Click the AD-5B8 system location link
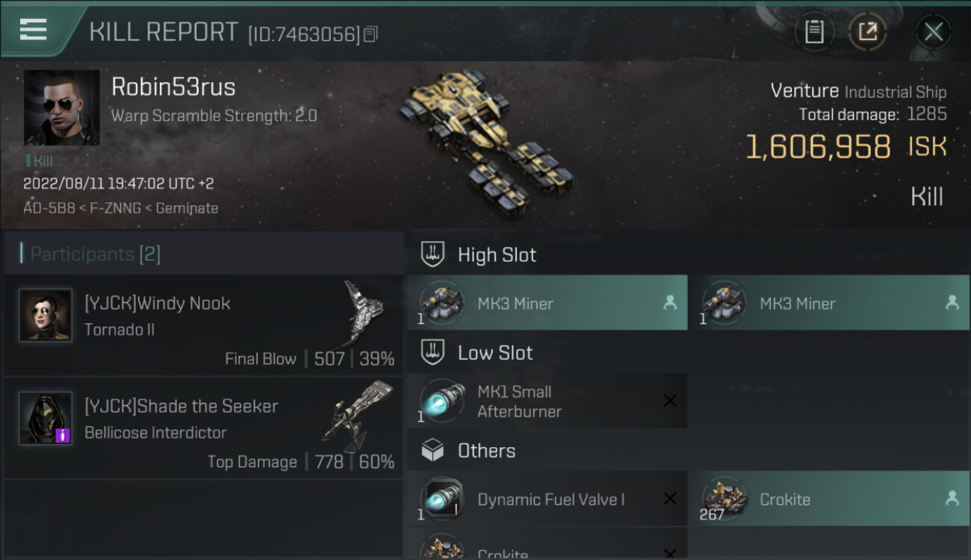The image size is (971, 560). coord(49,208)
